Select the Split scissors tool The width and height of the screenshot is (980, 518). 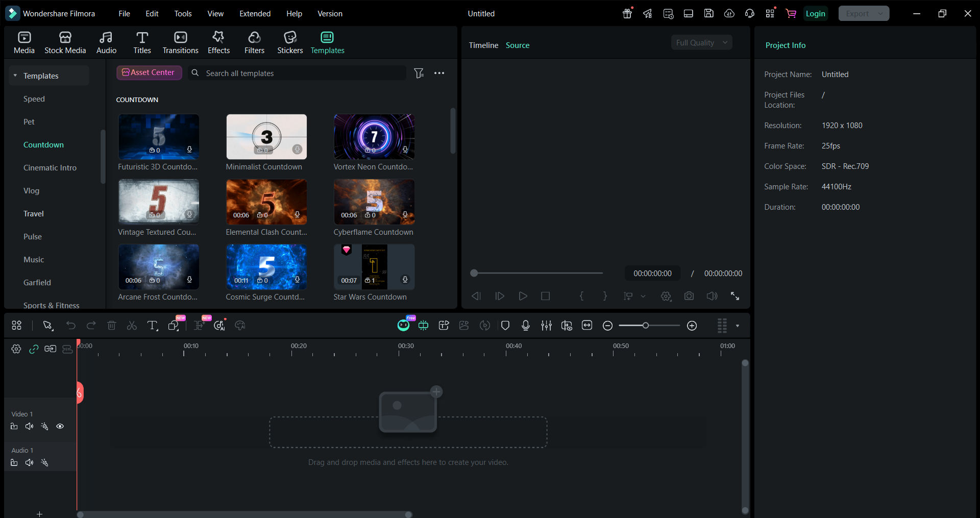pyautogui.click(x=132, y=326)
